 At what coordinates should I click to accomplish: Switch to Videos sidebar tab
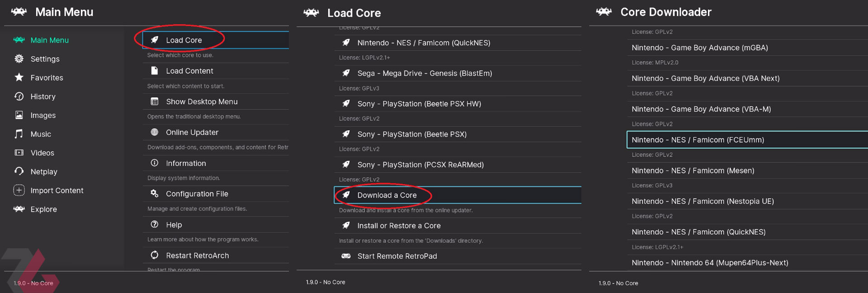42,153
